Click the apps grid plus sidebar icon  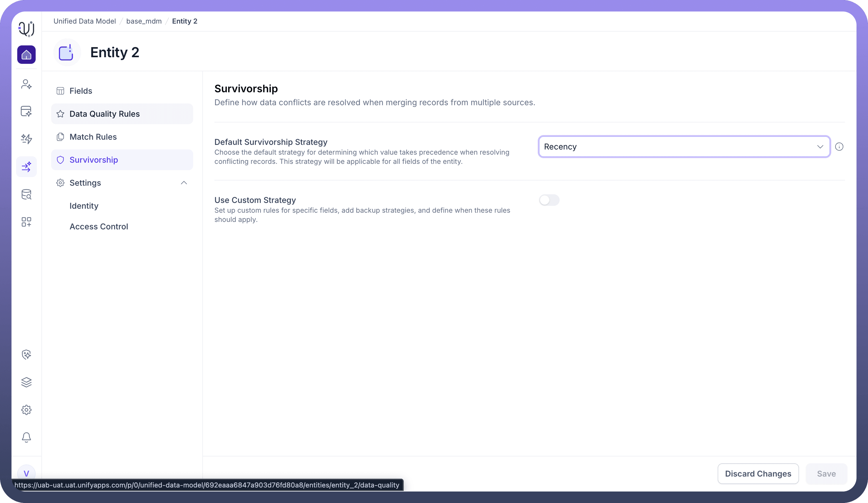tap(26, 222)
